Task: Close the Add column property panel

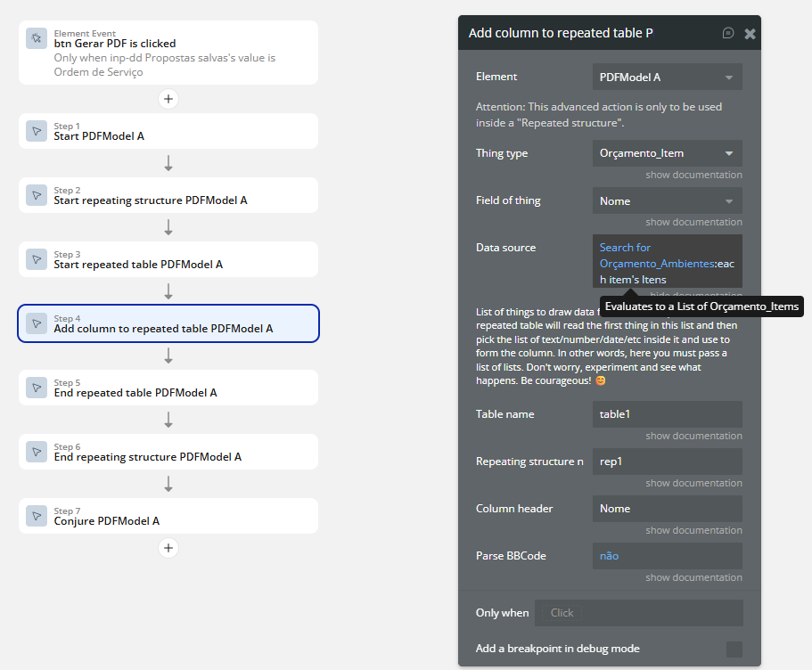Action: point(750,33)
